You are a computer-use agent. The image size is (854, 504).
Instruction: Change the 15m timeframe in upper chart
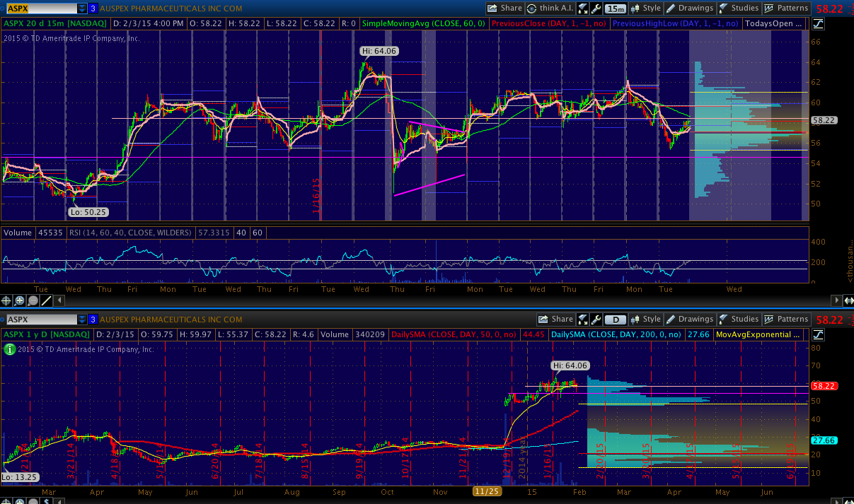[x=616, y=8]
